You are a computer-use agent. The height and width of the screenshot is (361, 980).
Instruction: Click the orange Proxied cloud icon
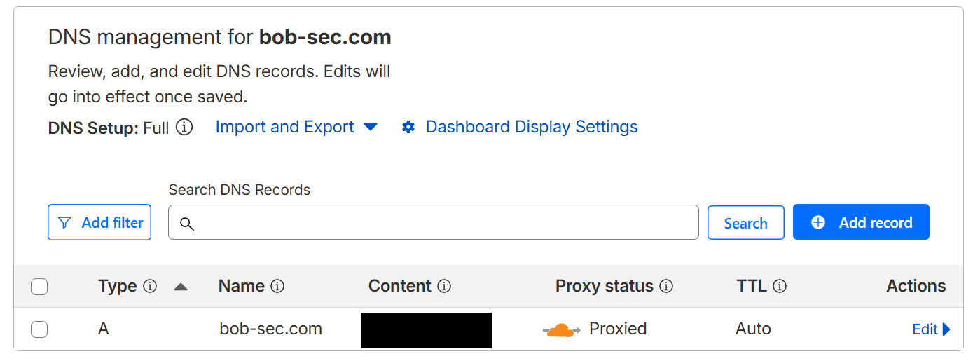click(561, 329)
